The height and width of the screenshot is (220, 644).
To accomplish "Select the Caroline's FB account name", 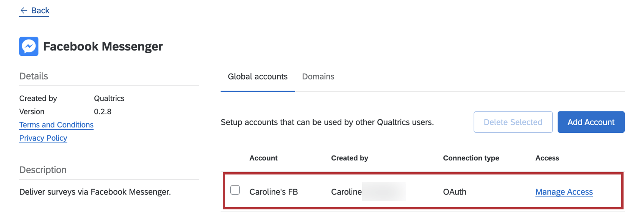I will [274, 192].
